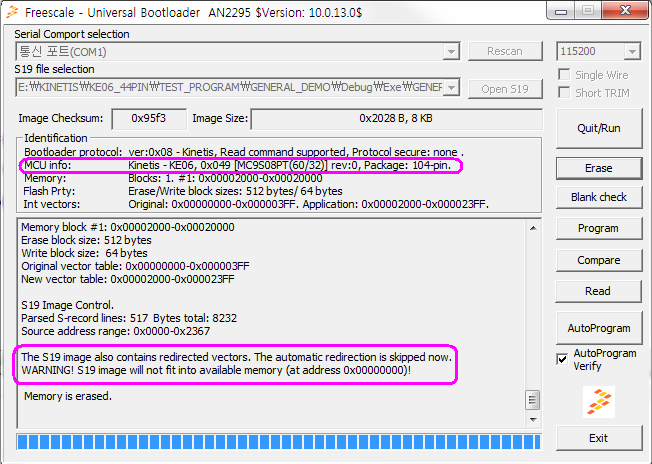Click the AutoProgram button
The height and width of the screenshot is (464, 652).
point(599,328)
